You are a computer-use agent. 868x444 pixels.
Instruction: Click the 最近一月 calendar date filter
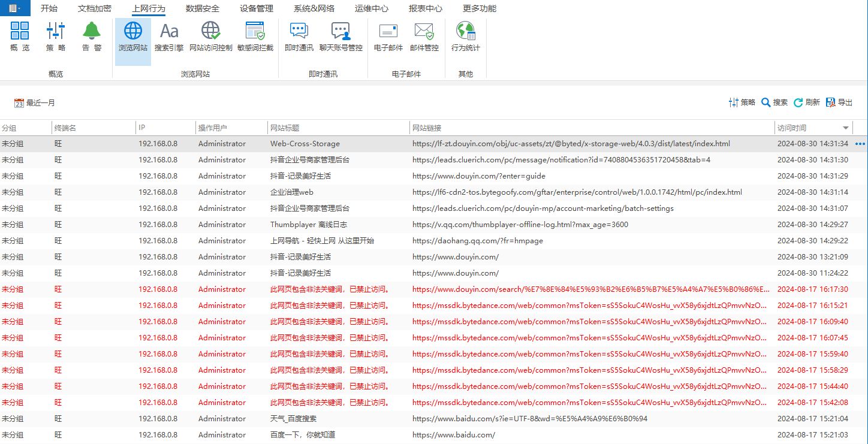(34, 103)
